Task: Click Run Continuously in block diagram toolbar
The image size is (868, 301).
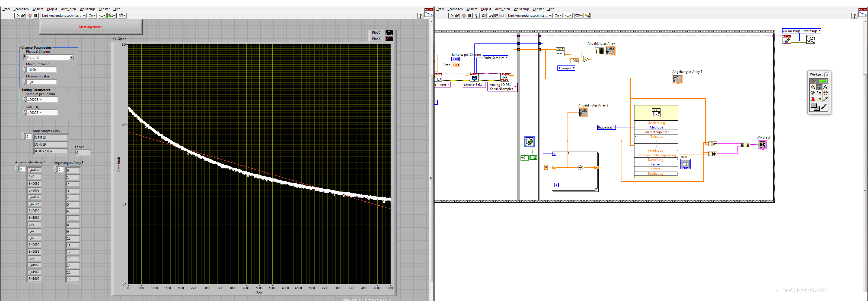Action: pos(457,15)
